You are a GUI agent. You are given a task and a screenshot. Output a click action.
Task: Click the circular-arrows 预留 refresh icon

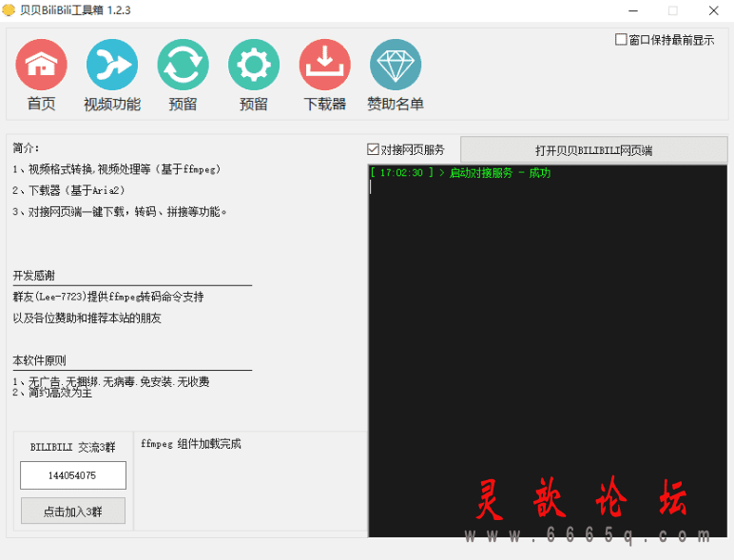(183, 65)
